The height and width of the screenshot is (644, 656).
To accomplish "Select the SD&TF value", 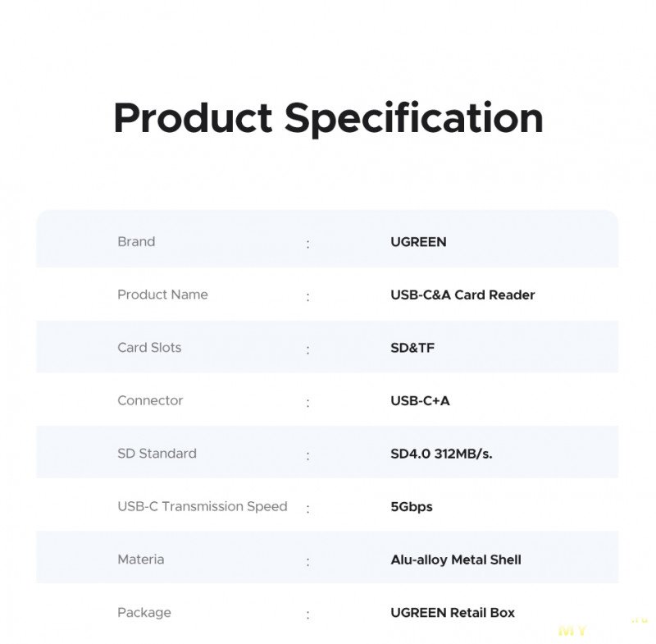I will (x=412, y=348).
